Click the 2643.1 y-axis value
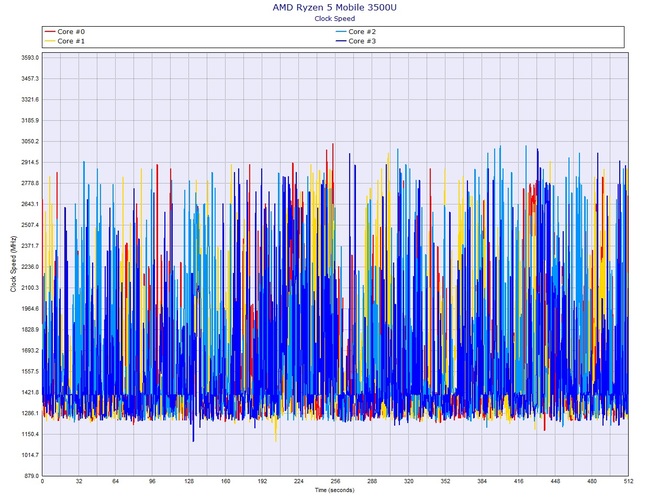Image resolution: width=670 pixels, height=502 pixels. [x=30, y=204]
